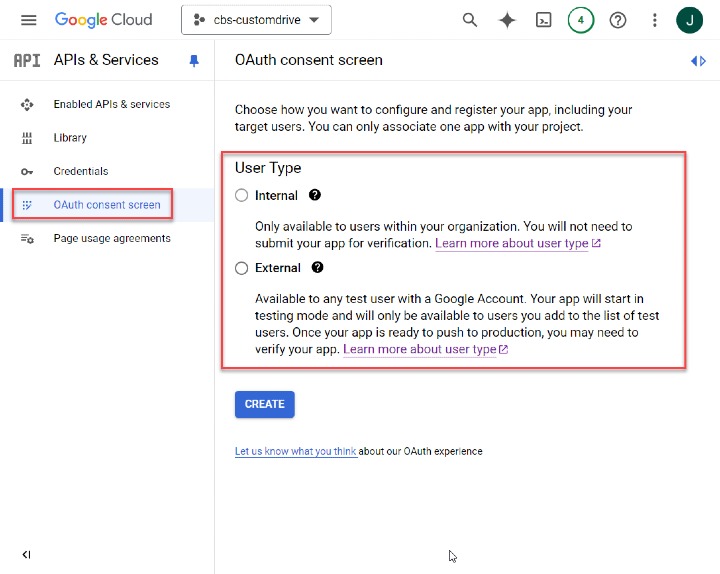
Task: Show help tooltip for Internal user type
Action: coord(315,196)
